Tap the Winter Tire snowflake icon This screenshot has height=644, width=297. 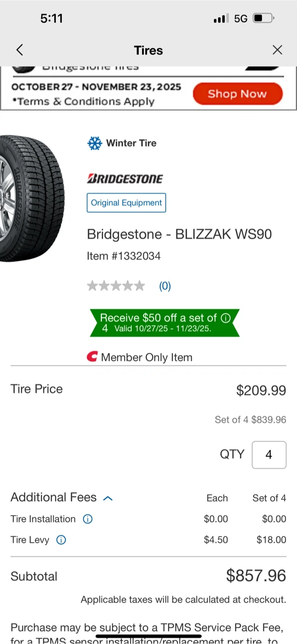click(x=95, y=143)
